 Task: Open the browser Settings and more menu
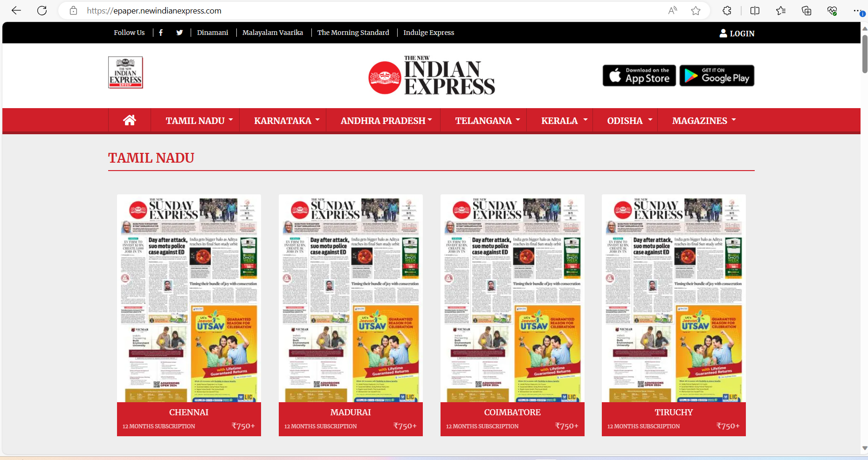coord(858,11)
